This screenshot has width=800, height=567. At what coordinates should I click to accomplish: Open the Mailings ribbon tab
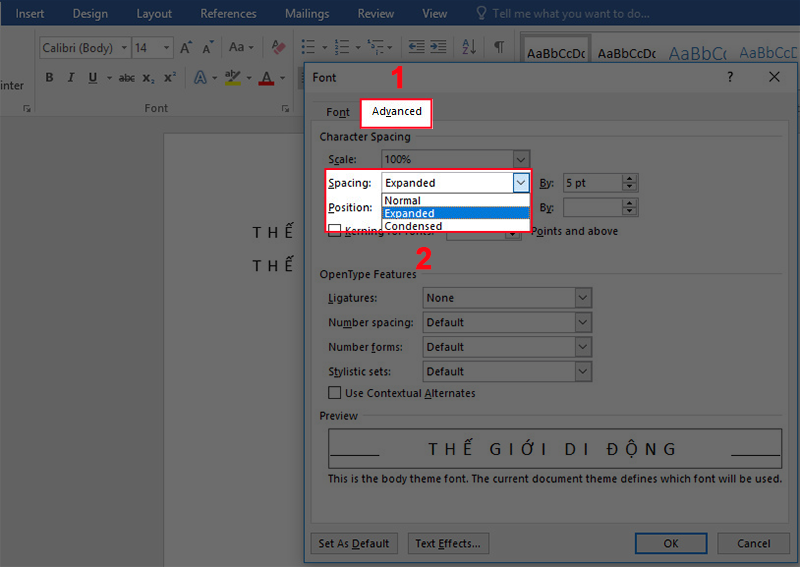point(307,13)
